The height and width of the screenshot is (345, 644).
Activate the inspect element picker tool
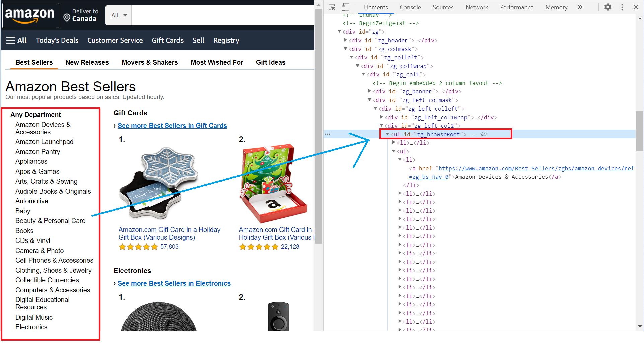coord(332,7)
